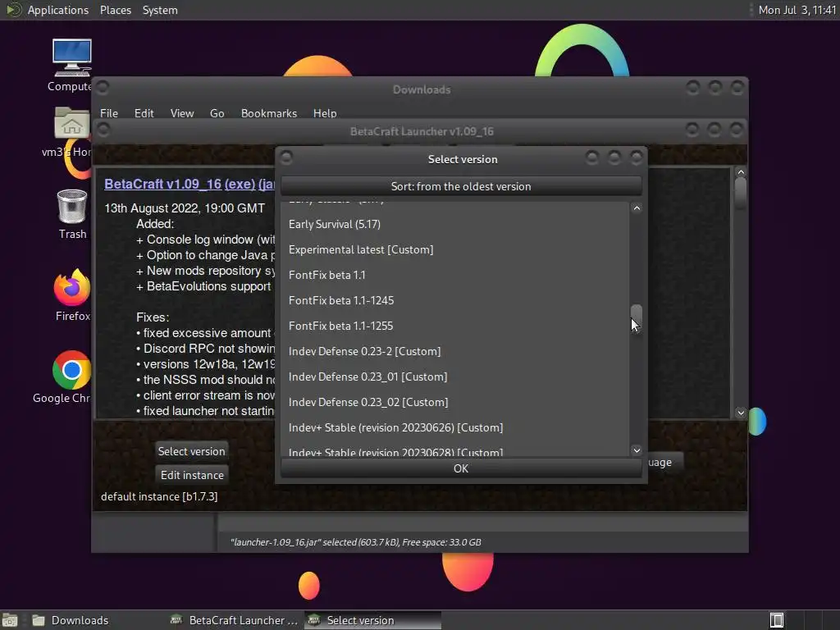840x630 pixels.
Task: Click changelog panel scroll-up arrow
Action: tap(741, 172)
